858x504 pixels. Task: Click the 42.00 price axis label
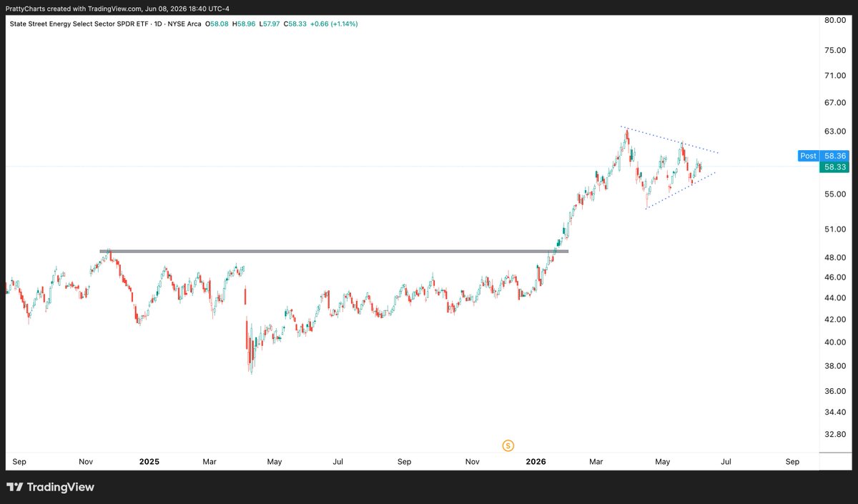(834, 320)
